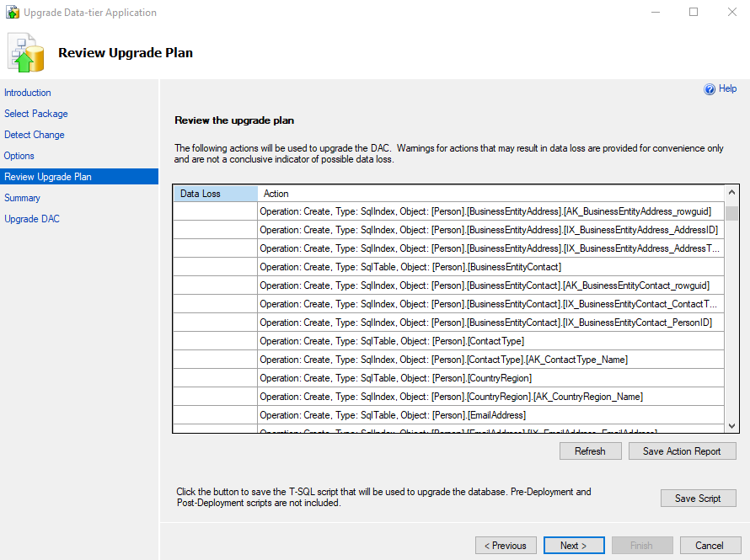Select the Create SqlTable [Person].[ContactType] row
The width and height of the screenshot is (750, 560).
click(x=490, y=341)
